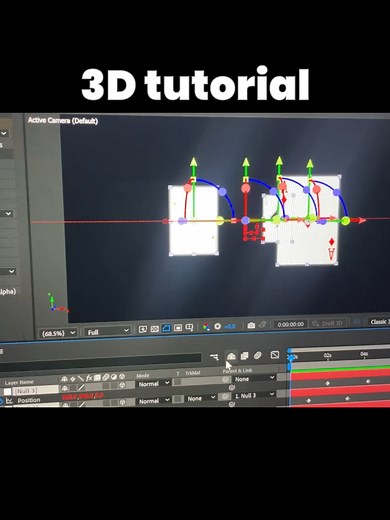Enable frame blending icon in timeline

pyautogui.click(x=244, y=356)
